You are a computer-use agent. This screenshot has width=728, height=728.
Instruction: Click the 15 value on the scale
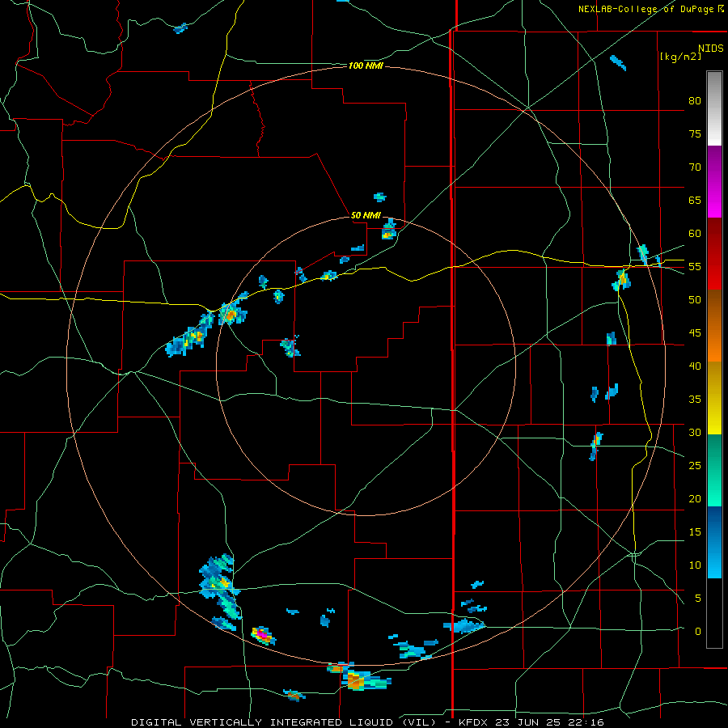(x=695, y=532)
